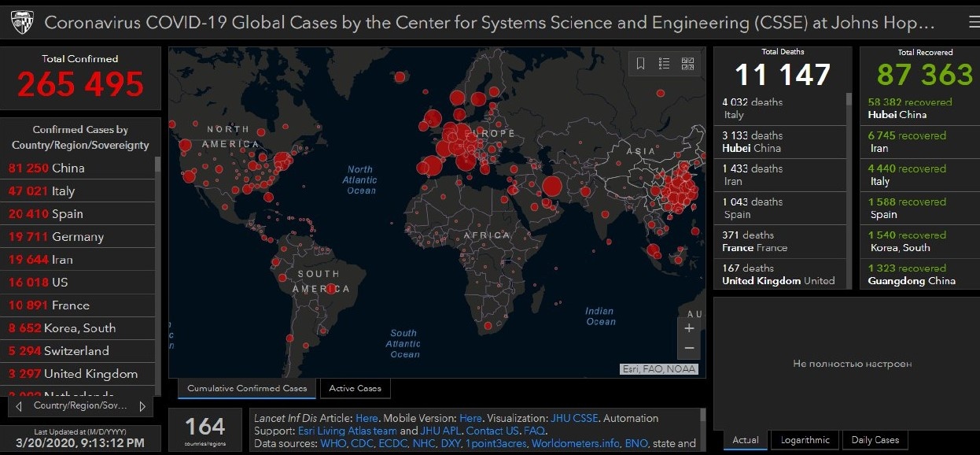Open the basemap gallery grid icon
This screenshot has width=980, height=455.
pos(687,64)
